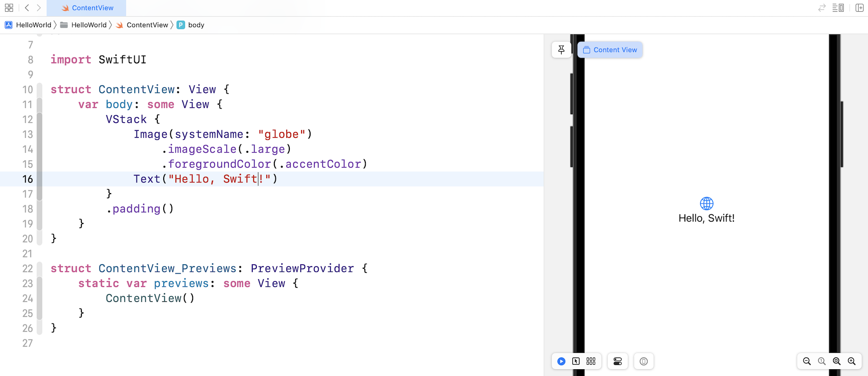868x376 pixels.
Task: Go forward with the right arrow
Action: point(39,8)
